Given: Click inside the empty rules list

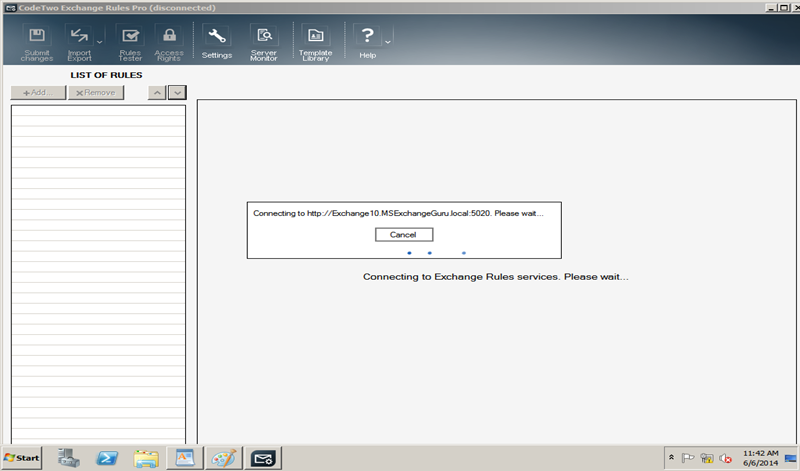Looking at the screenshot, I should click(x=98, y=275).
